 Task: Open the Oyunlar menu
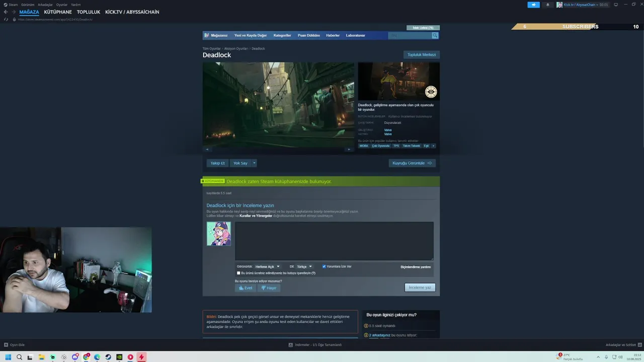coord(62,5)
